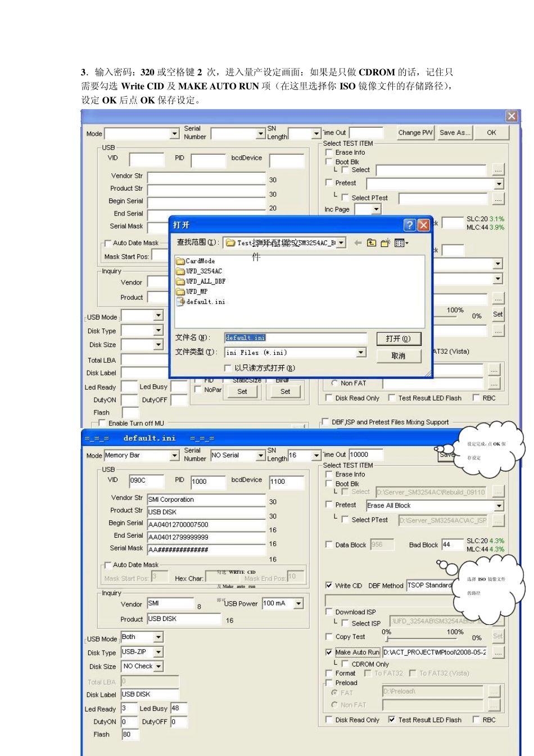Expand Disk Size NO Check dropdown

(x=159, y=667)
